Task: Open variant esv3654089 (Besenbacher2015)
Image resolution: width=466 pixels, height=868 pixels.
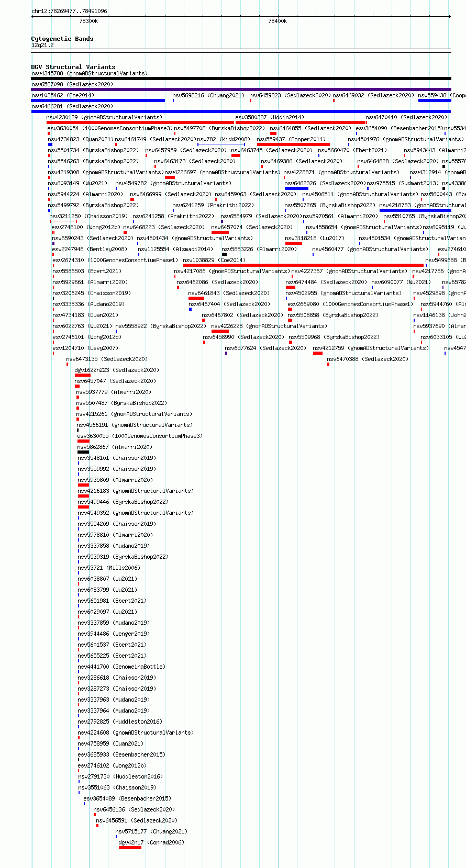Action: point(127,798)
